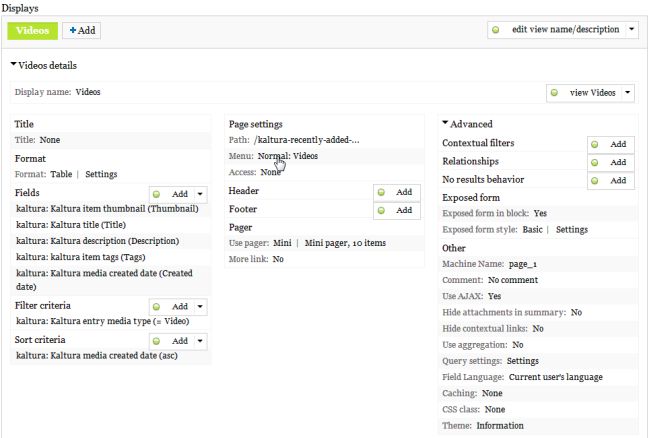Open the Mini pager link
The image size is (650, 438).
click(280, 243)
